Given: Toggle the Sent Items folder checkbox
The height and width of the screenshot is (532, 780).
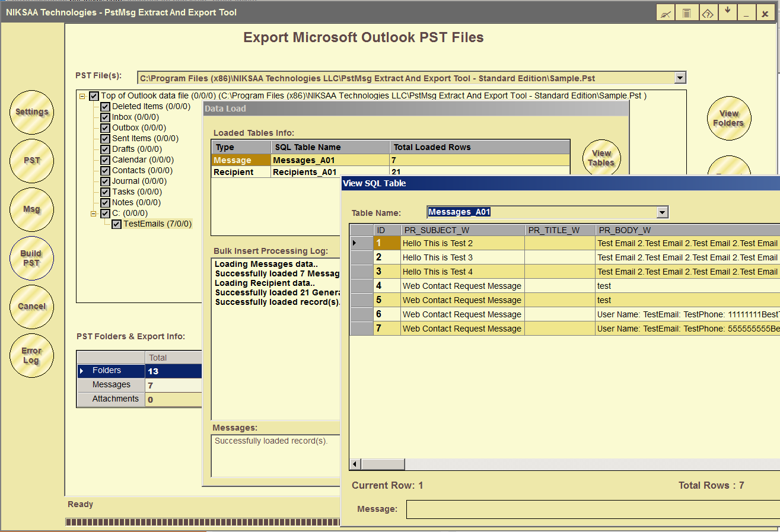Looking at the screenshot, I should 105,139.
